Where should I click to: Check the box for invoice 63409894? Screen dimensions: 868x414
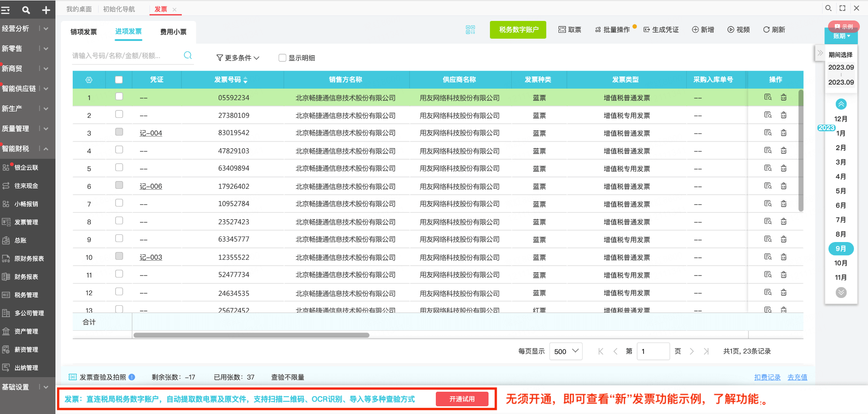point(119,167)
